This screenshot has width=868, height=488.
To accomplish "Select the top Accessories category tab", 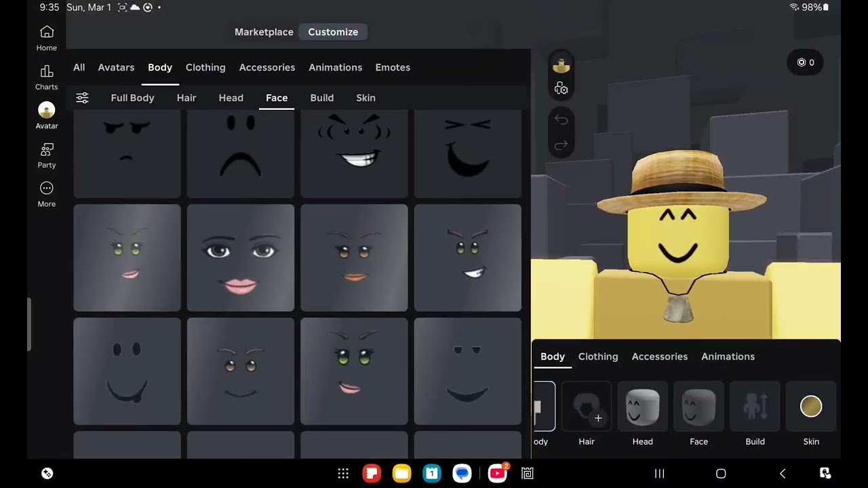I will tap(267, 67).
